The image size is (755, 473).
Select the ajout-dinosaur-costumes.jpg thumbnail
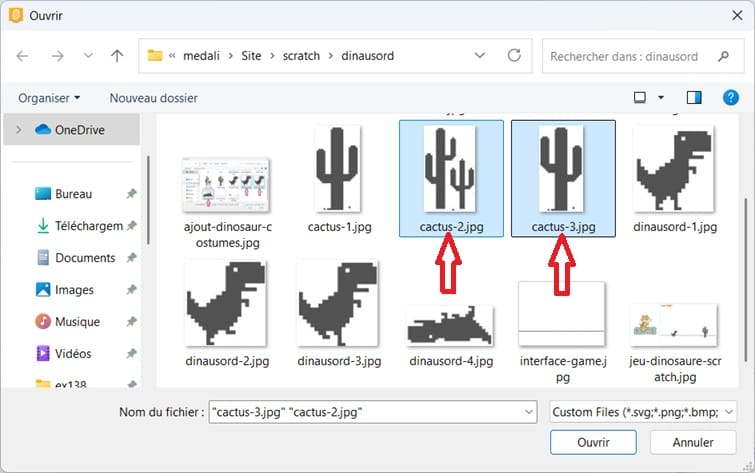pos(226,185)
